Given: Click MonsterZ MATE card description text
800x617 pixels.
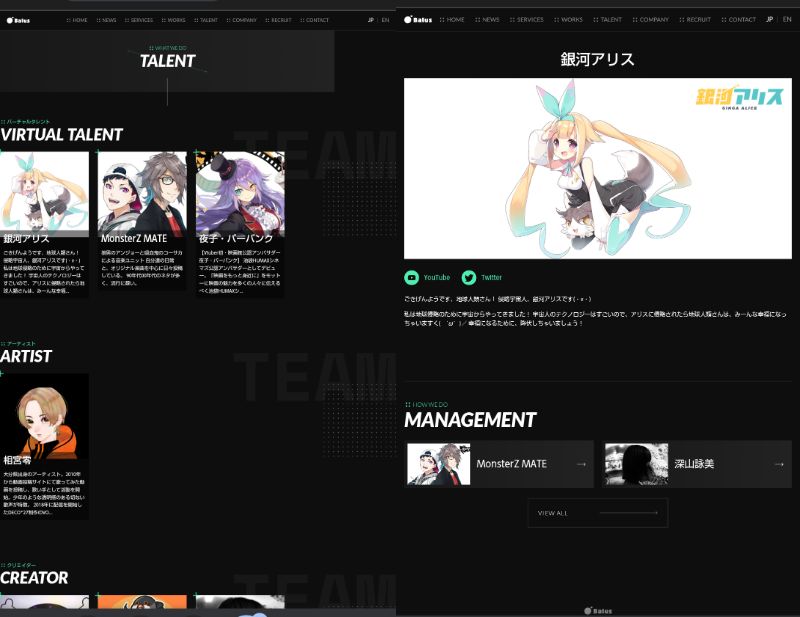Looking at the screenshot, I should [142, 267].
